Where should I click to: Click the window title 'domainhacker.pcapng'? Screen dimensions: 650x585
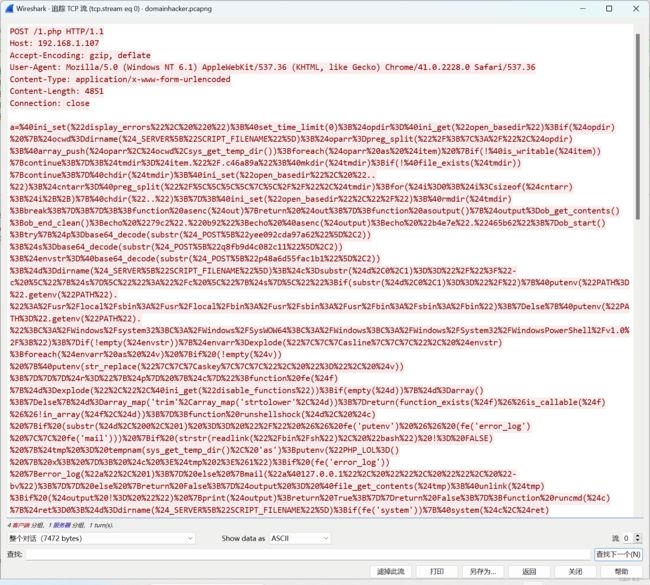(178, 8)
